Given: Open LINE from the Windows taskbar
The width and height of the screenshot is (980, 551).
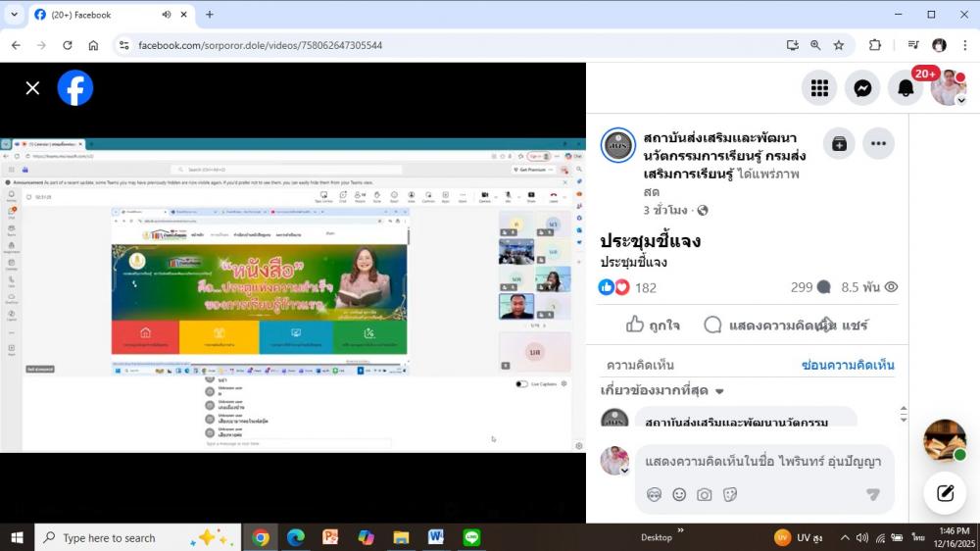Looking at the screenshot, I should (471, 537).
